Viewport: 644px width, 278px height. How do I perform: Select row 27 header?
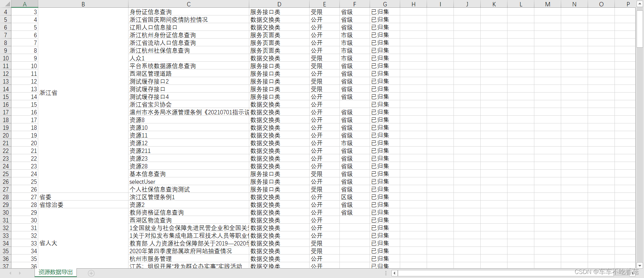tap(6, 189)
